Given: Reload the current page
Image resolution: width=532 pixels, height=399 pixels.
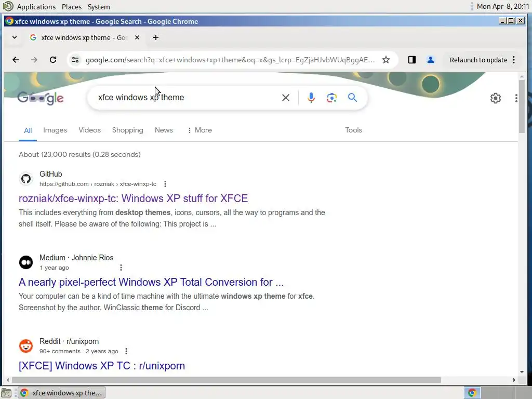Looking at the screenshot, I should pyautogui.click(x=53, y=60).
